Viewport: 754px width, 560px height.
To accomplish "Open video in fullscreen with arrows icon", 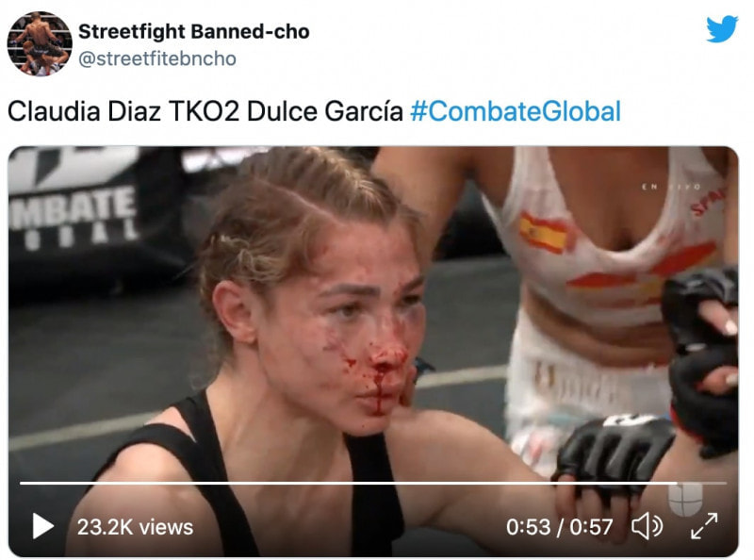I will [x=704, y=526].
